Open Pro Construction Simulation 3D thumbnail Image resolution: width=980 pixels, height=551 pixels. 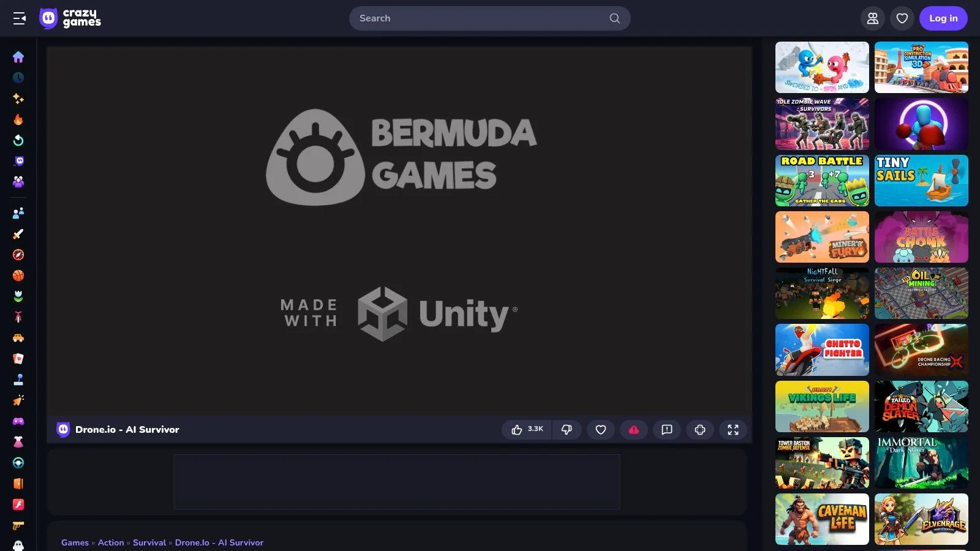coord(921,67)
